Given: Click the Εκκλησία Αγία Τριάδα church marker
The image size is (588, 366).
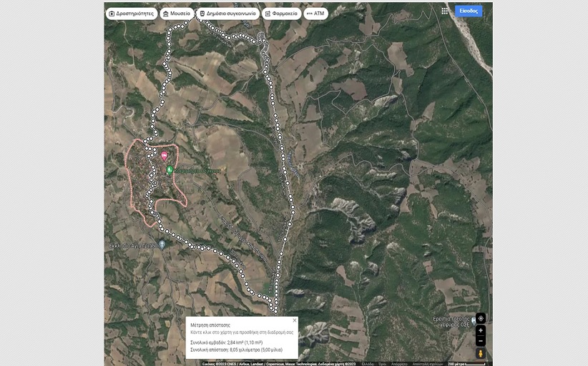Looking at the screenshot, I should coord(162,245).
